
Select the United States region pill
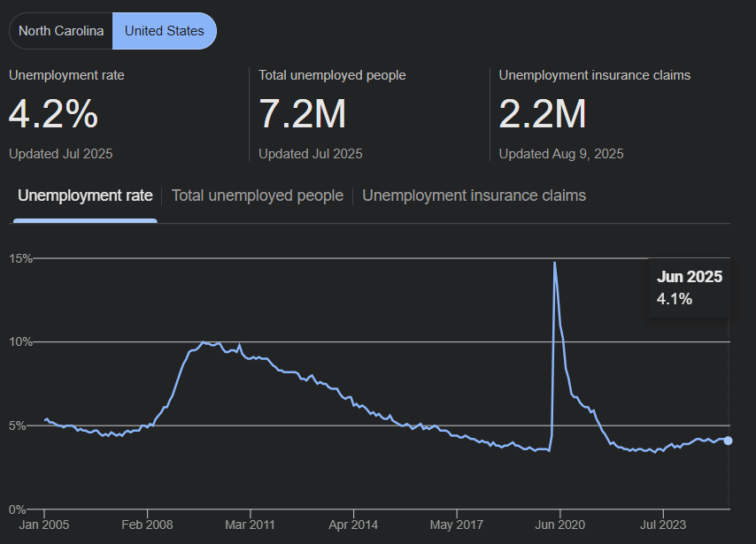click(164, 31)
